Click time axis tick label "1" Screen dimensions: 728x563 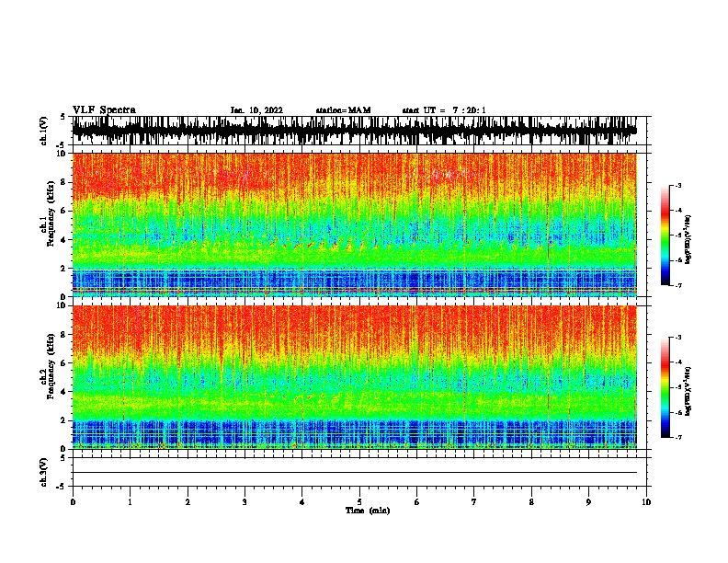click(x=130, y=501)
